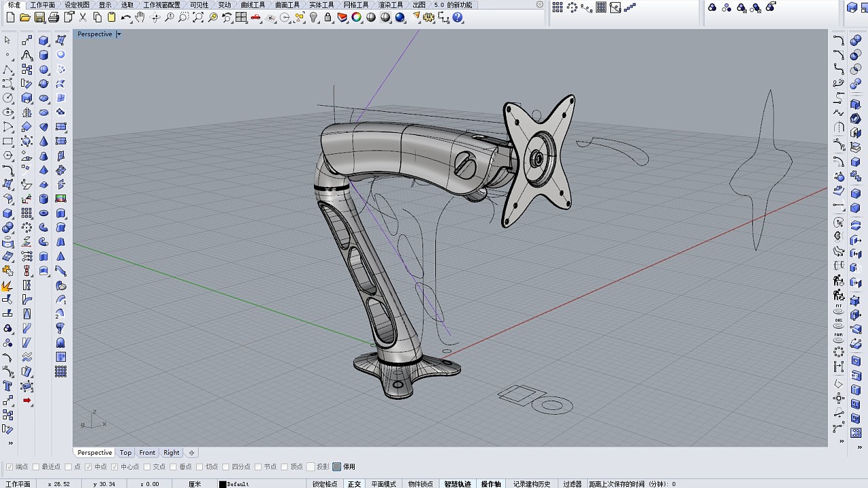Viewport: 868px width, 488px height.
Task: Switch to the 实体工具 toolbar tab
Action: [321, 5]
